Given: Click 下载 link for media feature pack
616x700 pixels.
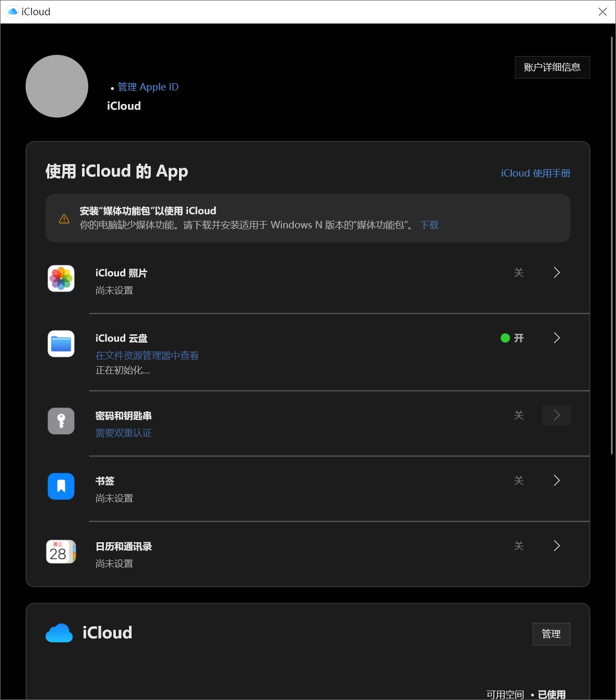Looking at the screenshot, I should click(x=429, y=225).
